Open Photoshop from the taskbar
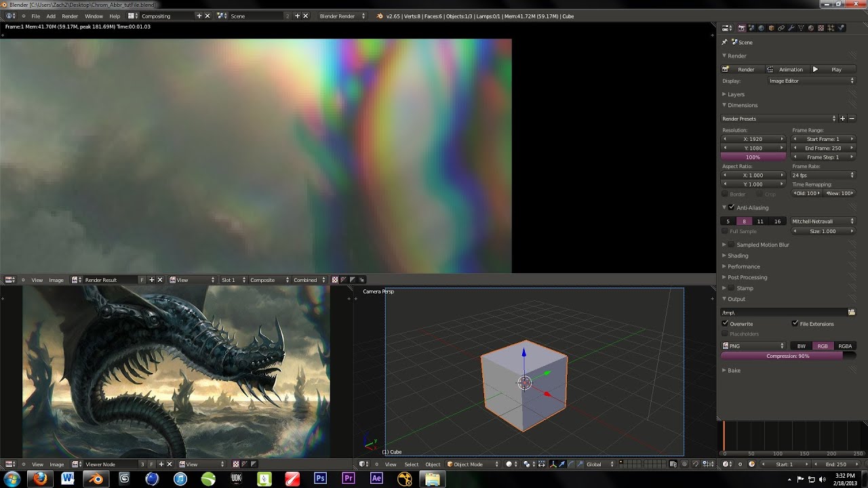Screen dimensions: 868x488 point(320,479)
